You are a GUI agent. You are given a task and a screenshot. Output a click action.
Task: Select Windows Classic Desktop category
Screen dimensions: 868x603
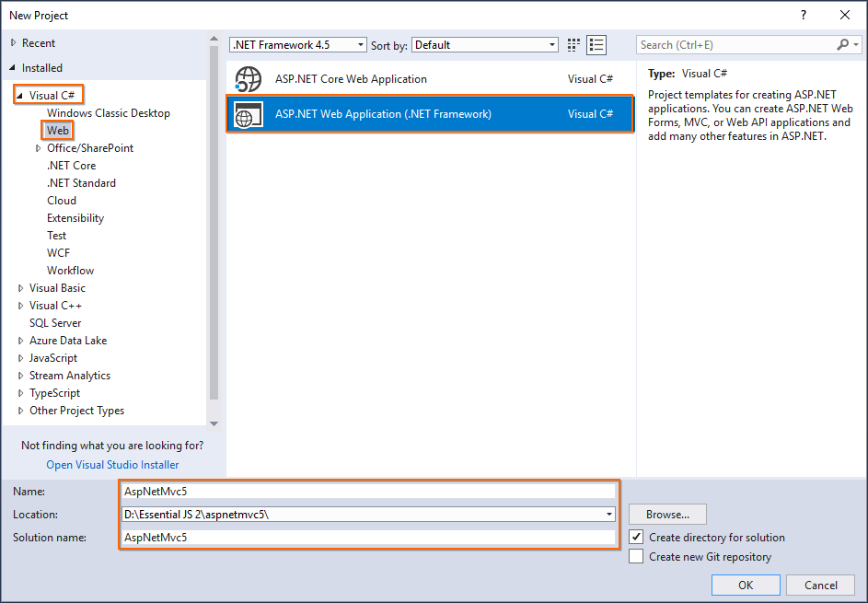(x=109, y=113)
